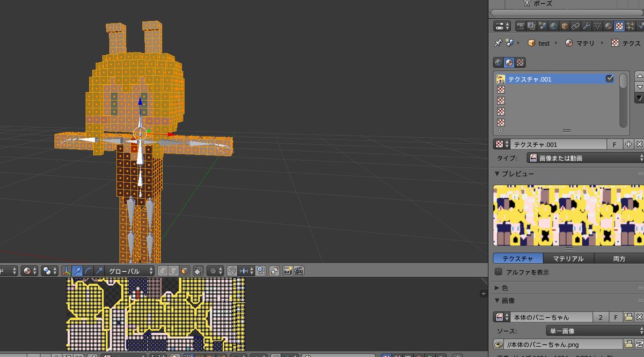Click the OpenGL render animation clapperboard

pyautogui.click(x=299, y=271)
